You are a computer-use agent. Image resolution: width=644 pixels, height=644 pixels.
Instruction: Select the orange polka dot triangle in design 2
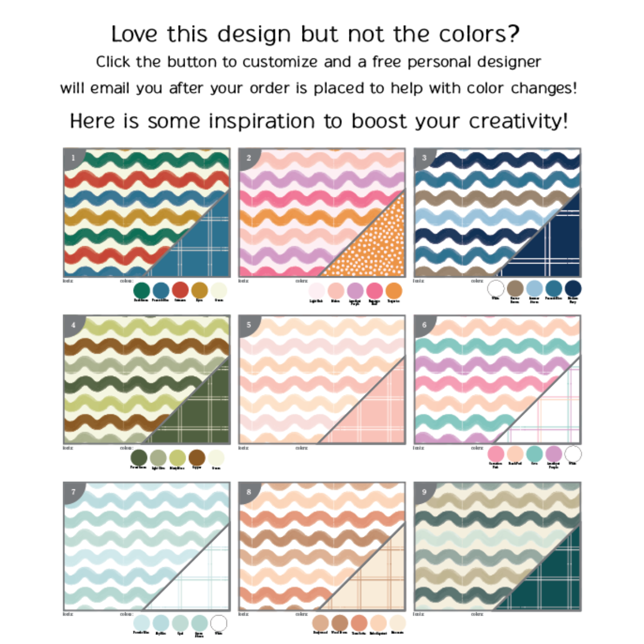(x=376, y=247)
